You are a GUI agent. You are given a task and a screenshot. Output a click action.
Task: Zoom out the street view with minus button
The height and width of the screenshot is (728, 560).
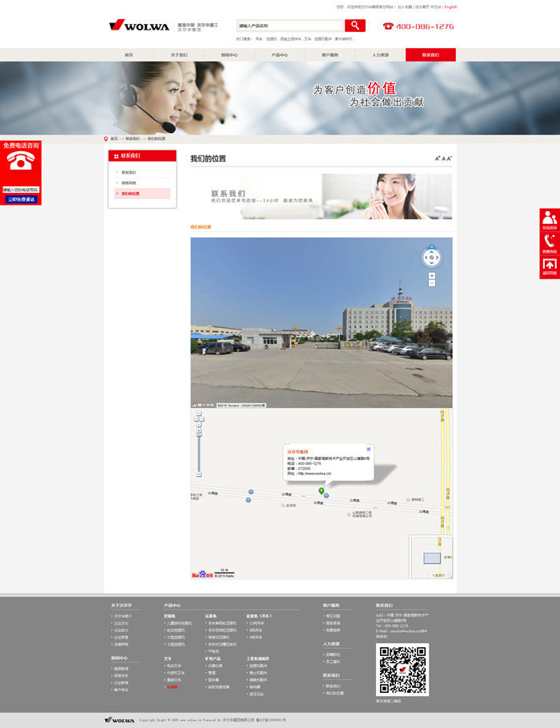(x=432, y=283)
